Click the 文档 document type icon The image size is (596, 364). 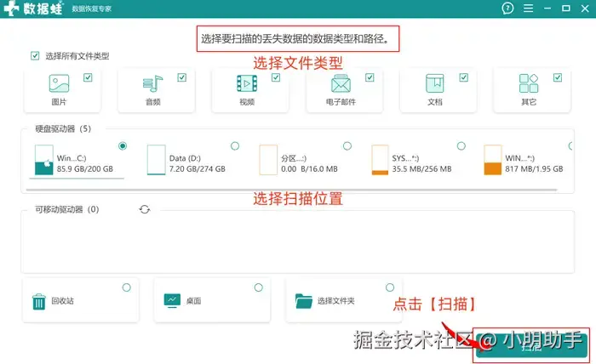434,83
